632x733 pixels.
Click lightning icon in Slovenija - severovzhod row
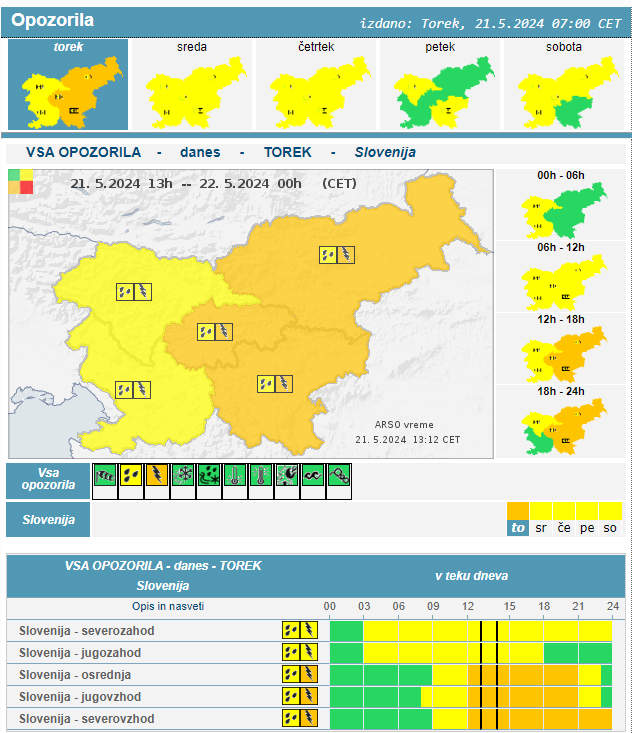309,718
